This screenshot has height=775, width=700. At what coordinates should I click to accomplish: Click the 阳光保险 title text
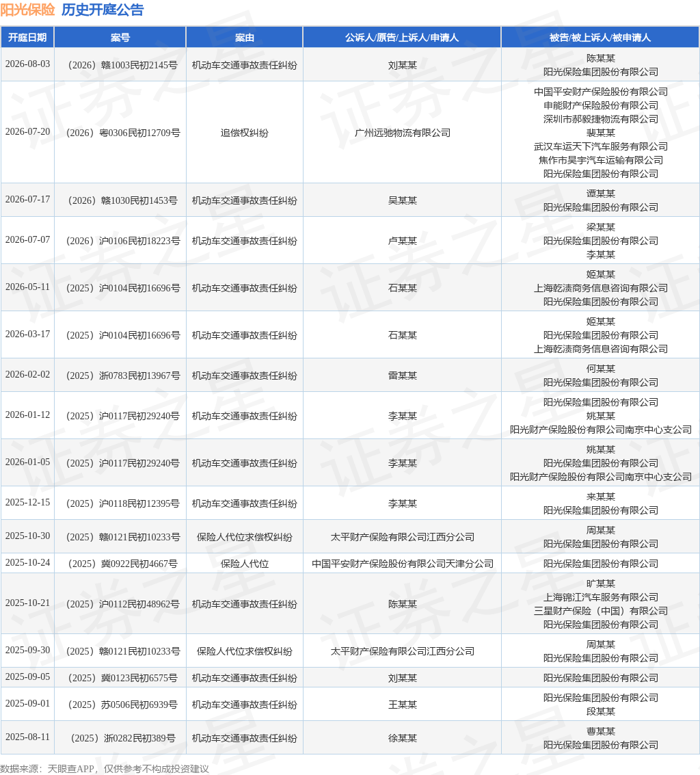[x=27, y=10]
